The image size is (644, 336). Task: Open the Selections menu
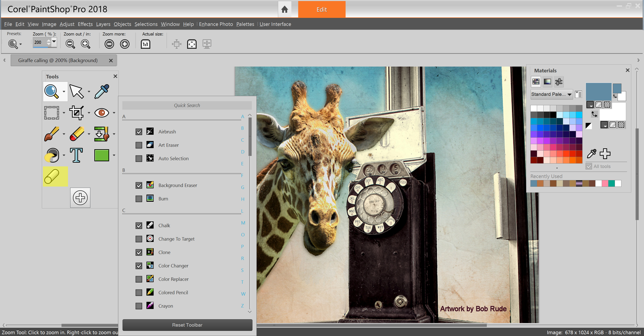[x=146, y=24]
